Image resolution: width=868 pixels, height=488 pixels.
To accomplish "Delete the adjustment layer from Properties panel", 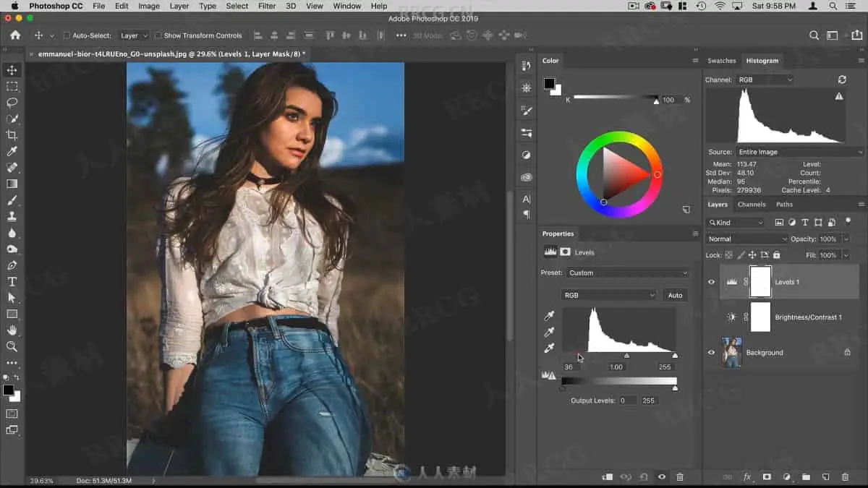I will click(x=679, y=477).
